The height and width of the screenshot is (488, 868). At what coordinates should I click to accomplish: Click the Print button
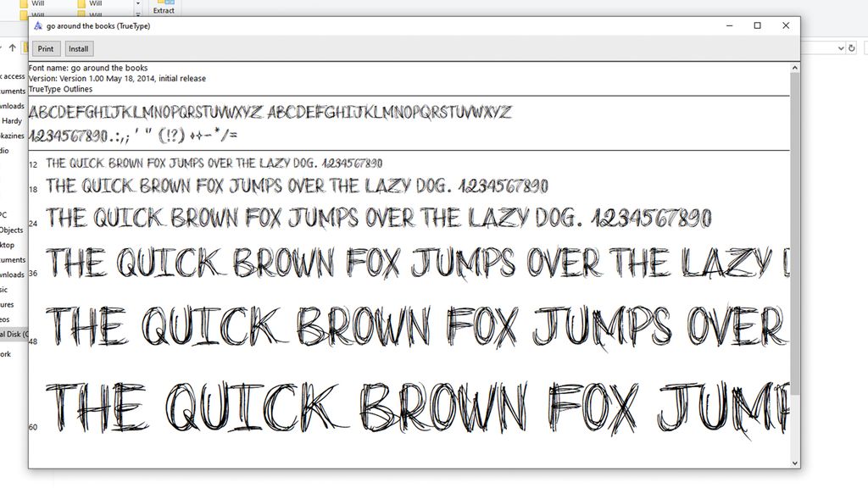(46, 48)
